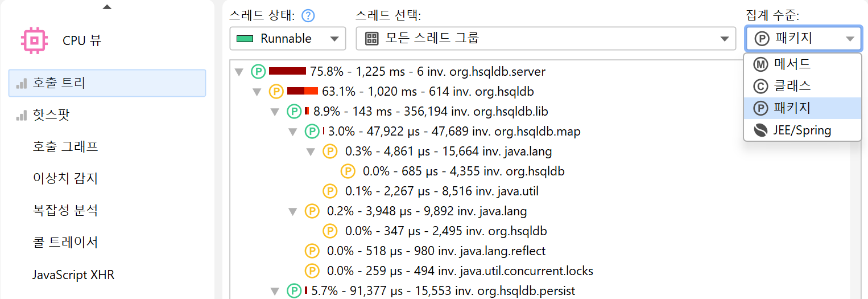Open 호출 그래프 view
The width and height of the screenshot is (868, 299).
(65, 146)
